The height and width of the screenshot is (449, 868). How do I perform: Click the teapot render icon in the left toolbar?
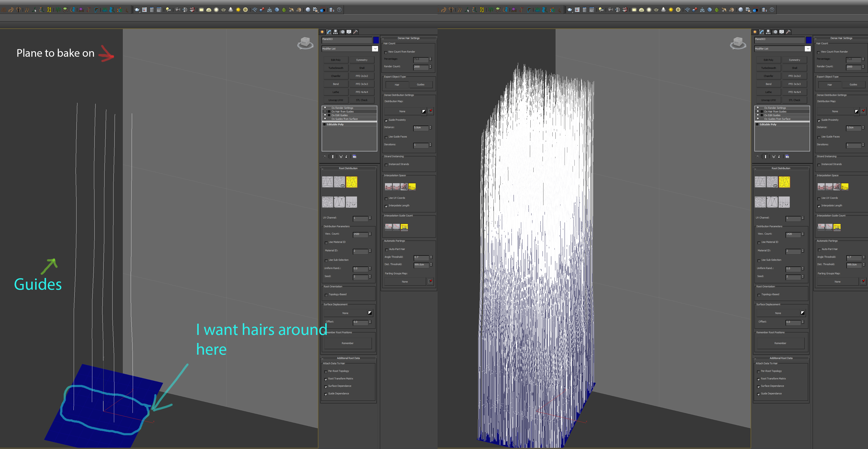click(x=137, y=10)
